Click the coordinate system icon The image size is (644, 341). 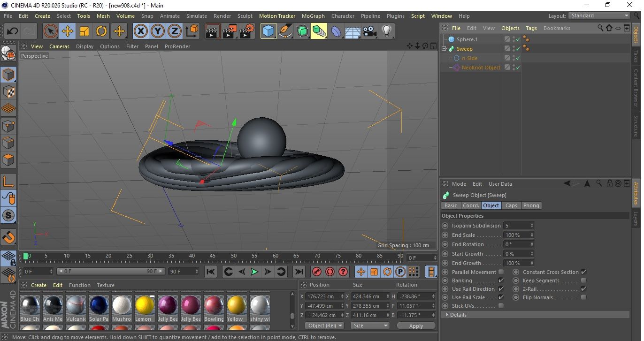click(x=192, y=31)
